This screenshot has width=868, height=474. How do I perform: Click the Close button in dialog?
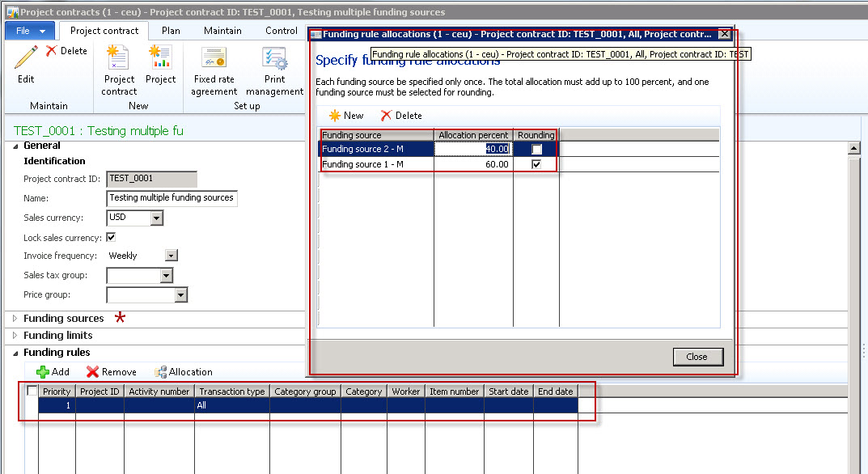(697, 357)
